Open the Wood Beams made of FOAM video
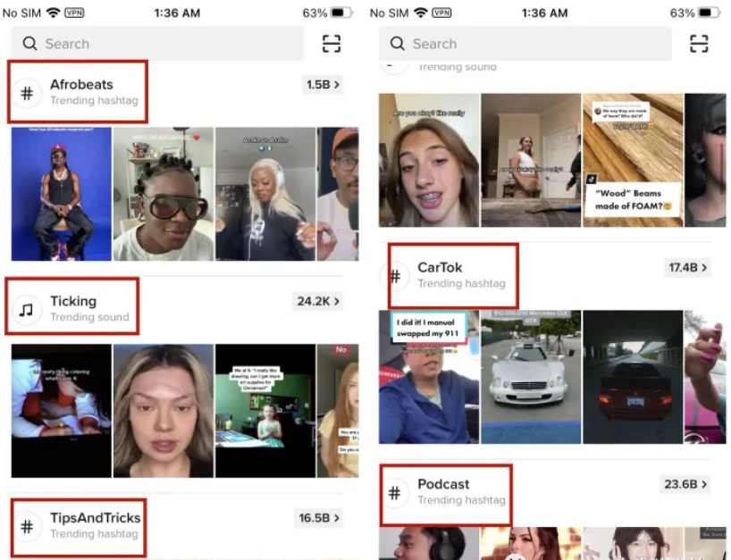The image size is (731, 560). click(633, 160)
